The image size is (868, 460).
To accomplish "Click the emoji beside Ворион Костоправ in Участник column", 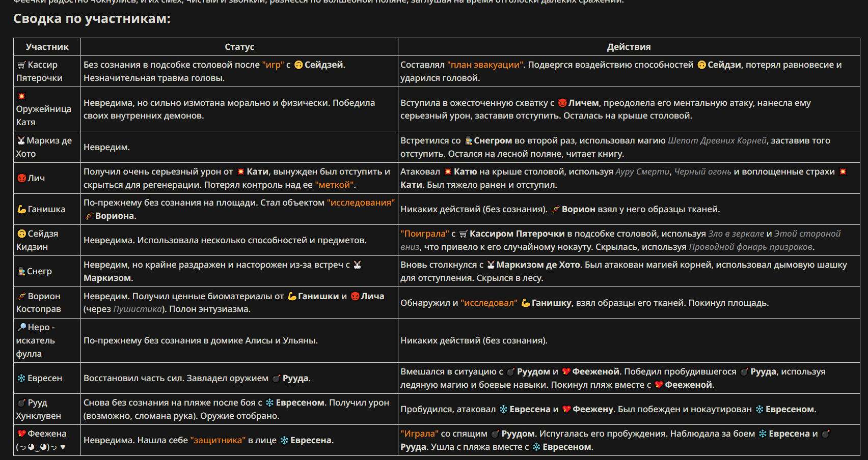I will coord(21,296).
